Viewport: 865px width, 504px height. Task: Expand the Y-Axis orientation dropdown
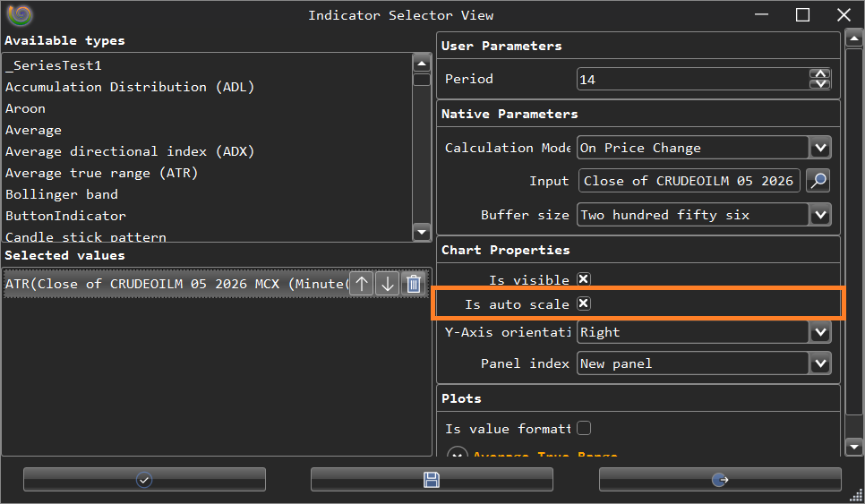[819, 332]
